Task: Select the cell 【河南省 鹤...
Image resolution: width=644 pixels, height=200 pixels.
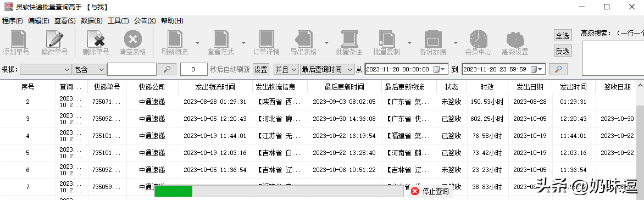Action: point(409,153)
